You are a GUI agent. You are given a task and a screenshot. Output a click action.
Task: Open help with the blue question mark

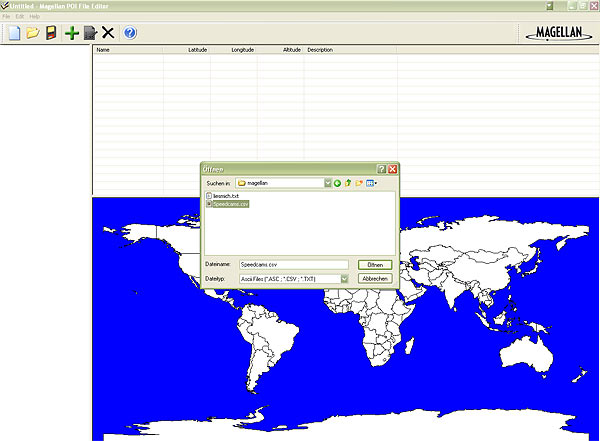(130, 33)
